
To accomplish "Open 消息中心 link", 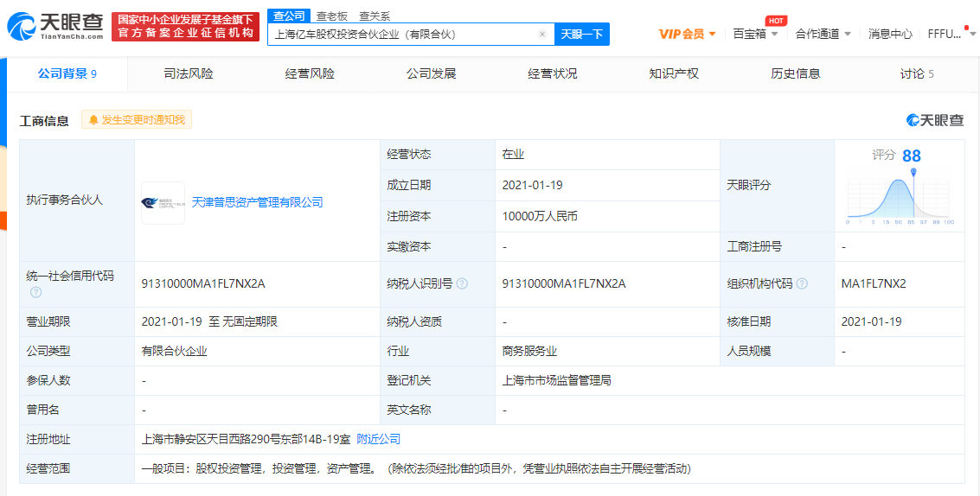I will [890, 34].
